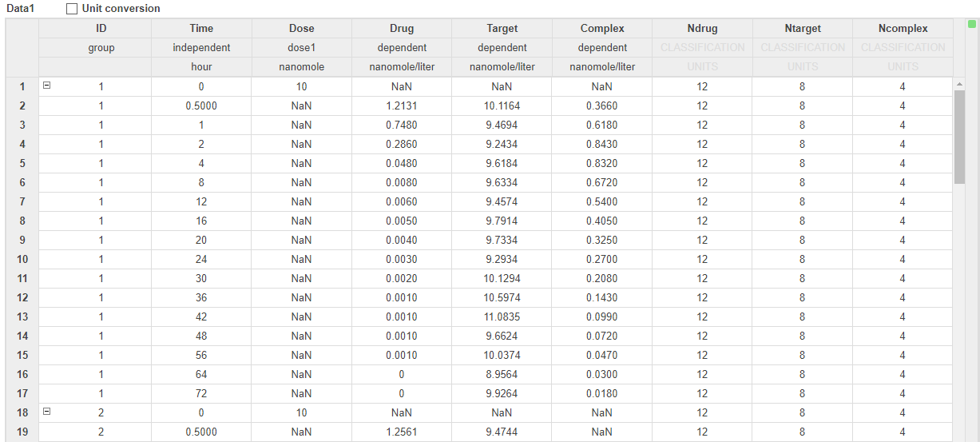Toggle the Unit conversion checkbox
Image resolution: width=980 pixels, height=442 pixels.
(72, 9)
